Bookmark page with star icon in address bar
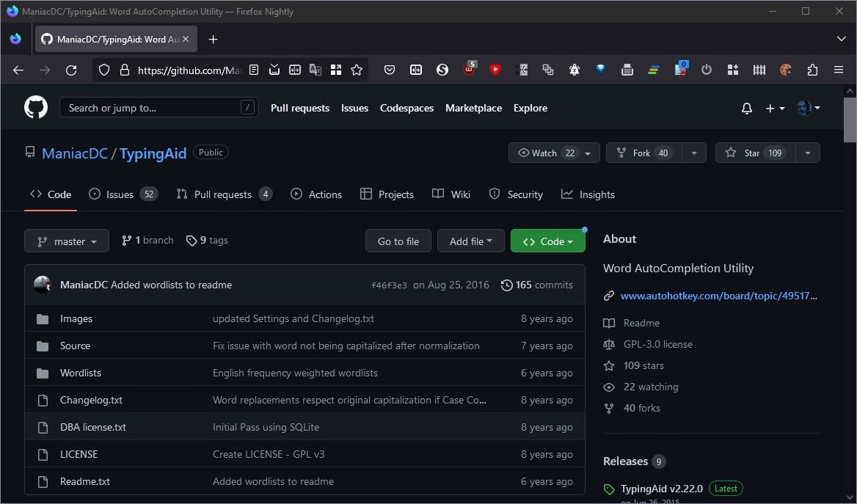Image resolution: width=857 pixels, height=504 pixels. point(357,70)
